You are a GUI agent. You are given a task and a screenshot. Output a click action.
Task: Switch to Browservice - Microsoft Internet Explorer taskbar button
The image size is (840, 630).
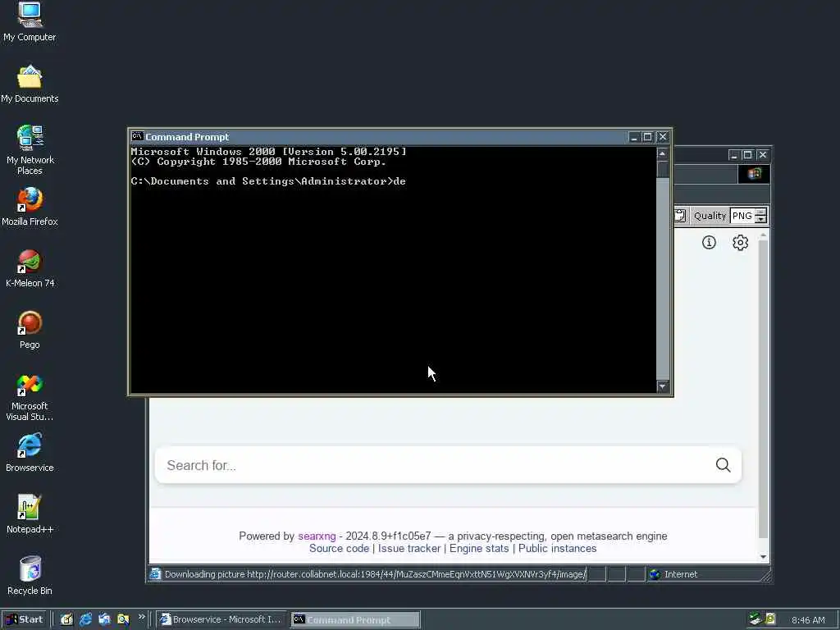point(221,619)
